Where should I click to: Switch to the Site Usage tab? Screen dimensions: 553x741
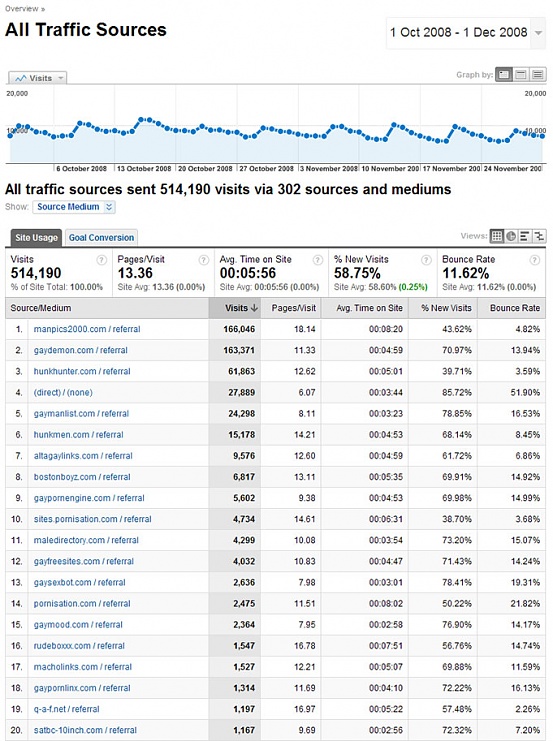pyautogui.click(x=36, y=238)
